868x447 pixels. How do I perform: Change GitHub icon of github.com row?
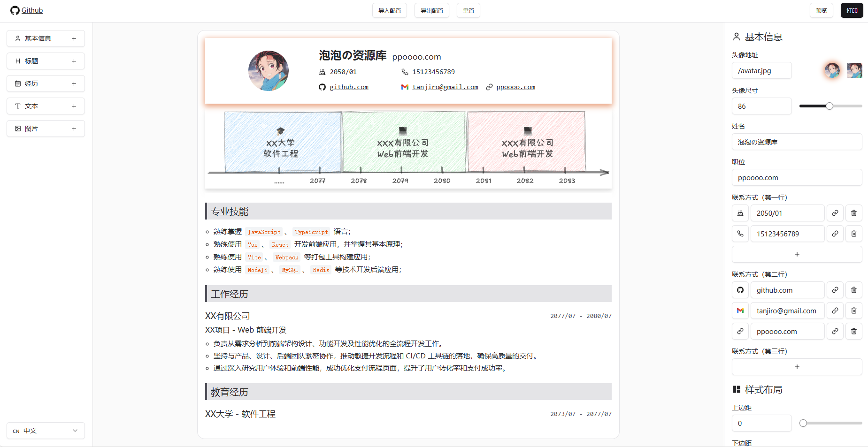click(x=740, y=290)
